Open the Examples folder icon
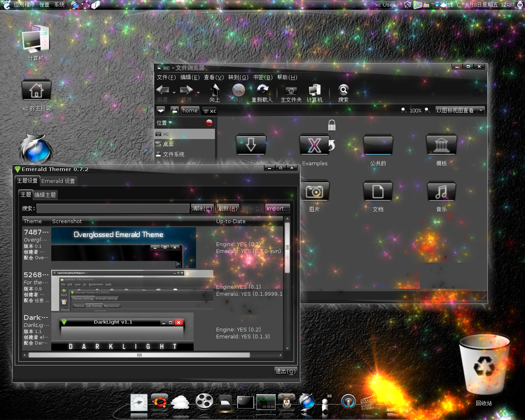Image resolution: width=525 pixels, height=420 pixels. coord(315,145)
